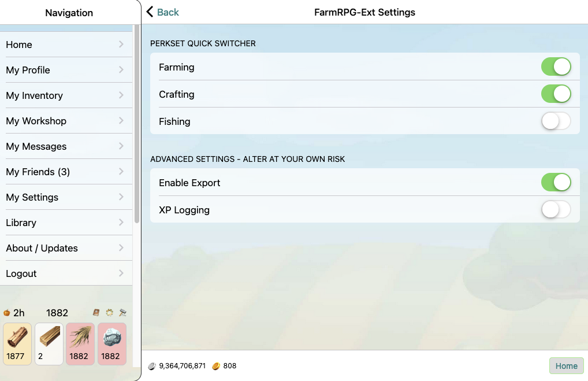Open Home in the navigation list
The image size is (588, 381).
coord(66,45)
